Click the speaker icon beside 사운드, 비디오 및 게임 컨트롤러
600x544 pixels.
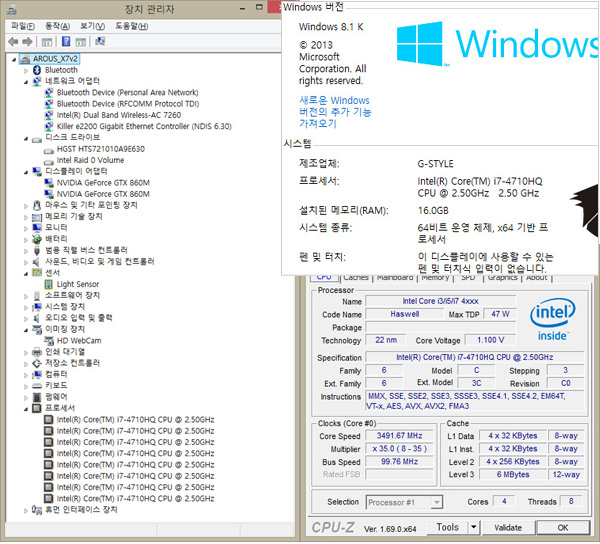[36, 262]
